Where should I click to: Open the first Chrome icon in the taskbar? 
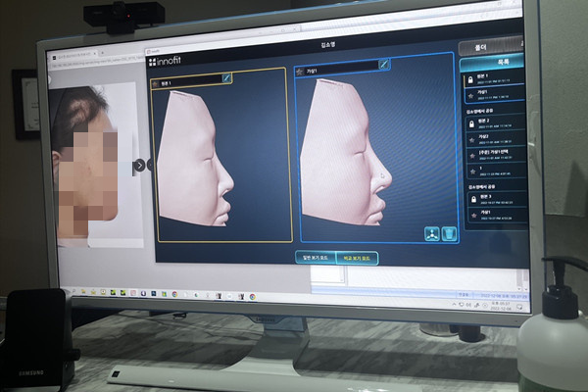[174, 294]
